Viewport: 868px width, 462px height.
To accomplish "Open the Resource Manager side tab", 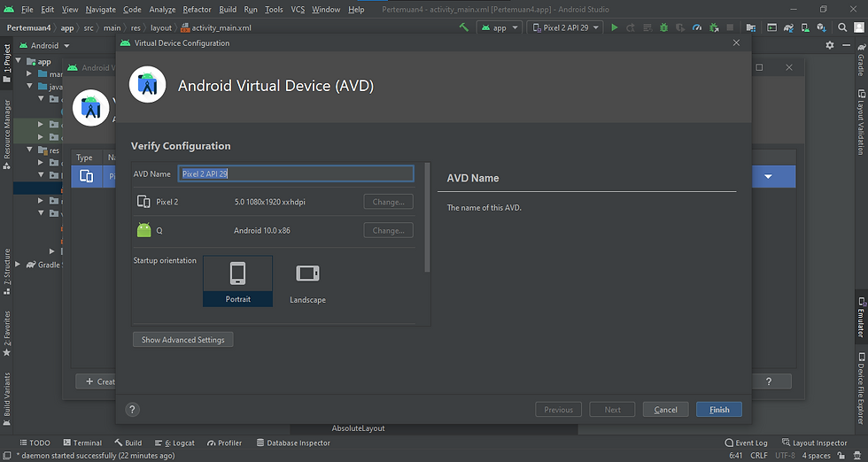I will click(x=7, y=135).
